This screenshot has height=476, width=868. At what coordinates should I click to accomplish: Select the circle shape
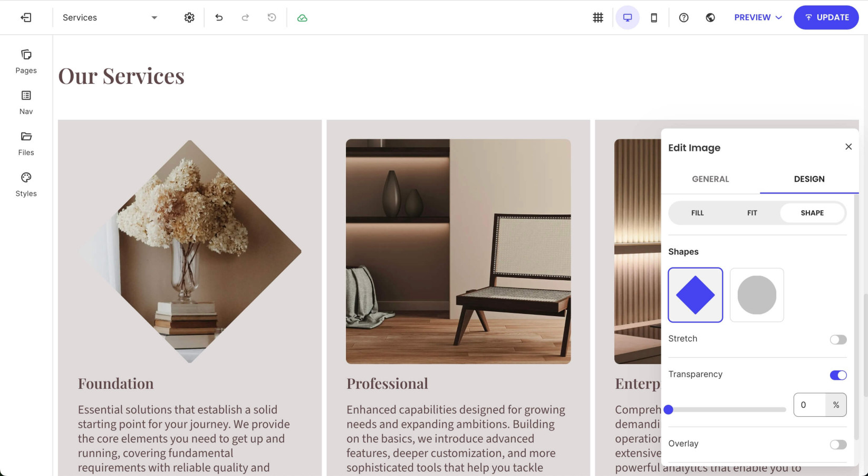click(757, 295)
